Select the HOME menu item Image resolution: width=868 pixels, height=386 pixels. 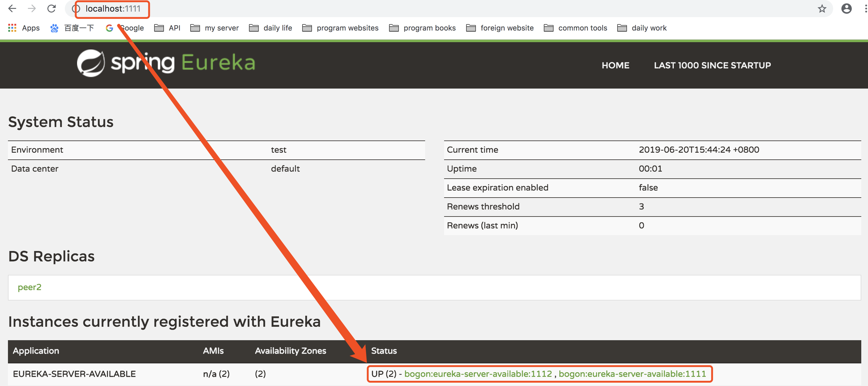pos(615,65)
